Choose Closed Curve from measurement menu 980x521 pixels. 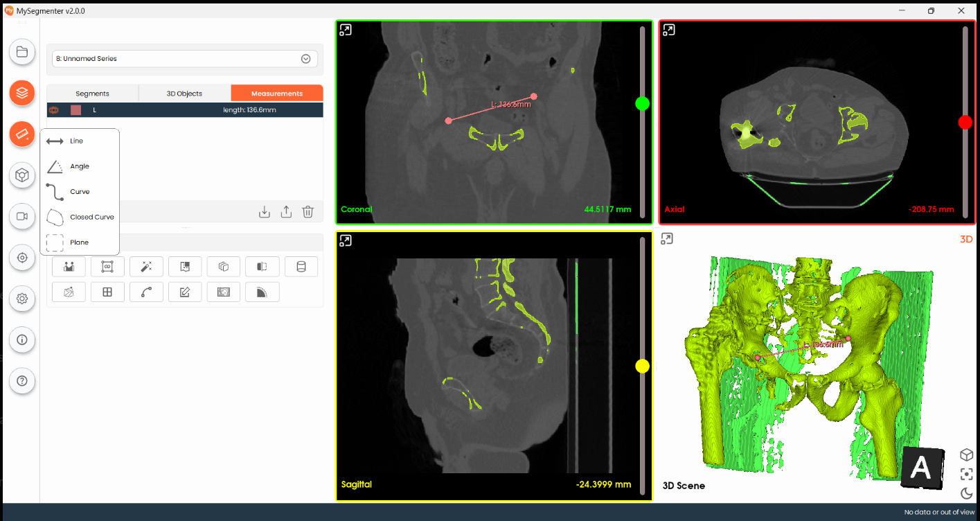(80, 217)
